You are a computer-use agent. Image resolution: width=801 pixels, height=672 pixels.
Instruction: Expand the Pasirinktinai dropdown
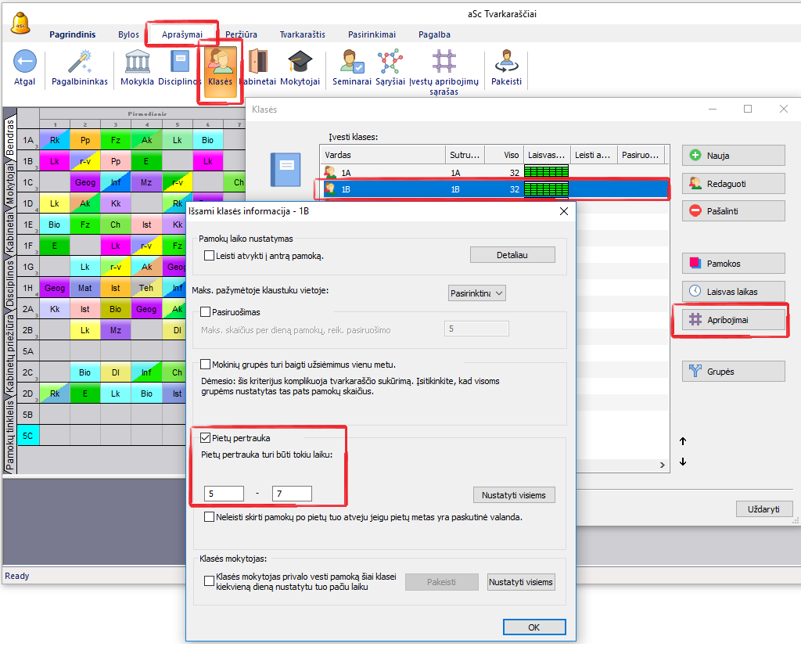point(477,293)
